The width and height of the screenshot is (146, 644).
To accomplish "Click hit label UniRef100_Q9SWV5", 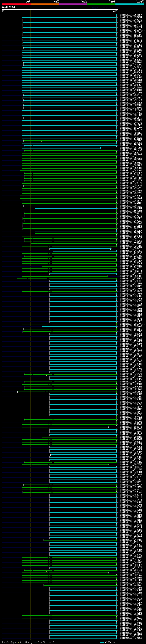I will point(131,249).
